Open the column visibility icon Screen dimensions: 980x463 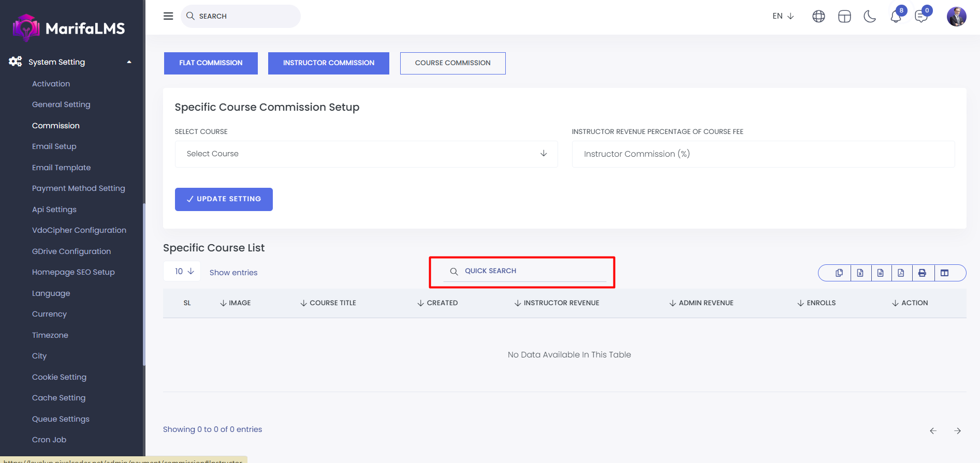944,273
